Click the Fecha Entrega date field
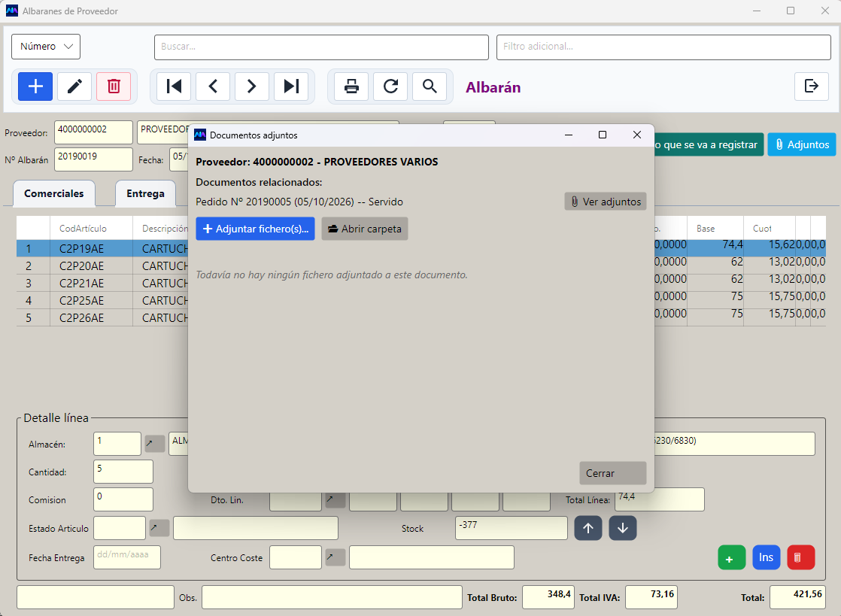This screenshot has height=616, width=841. click(127, 557)
